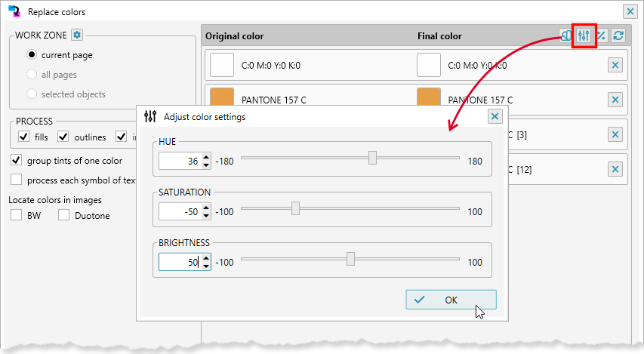The image size is (644, 354).
Task: Click the SATURATION slider handle
Action: pyautogui.click(x=296, y=208)
